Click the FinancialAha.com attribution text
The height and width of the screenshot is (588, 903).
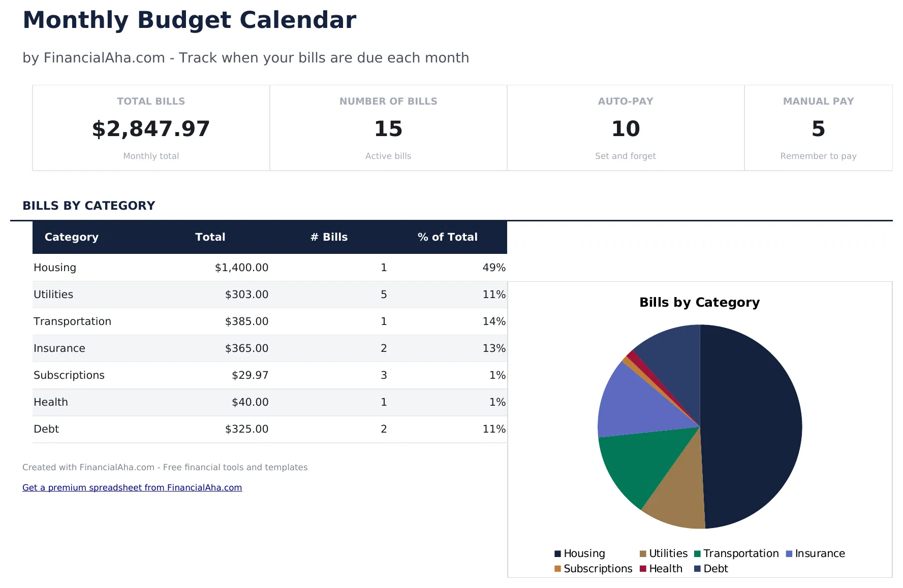pos(165,467)
